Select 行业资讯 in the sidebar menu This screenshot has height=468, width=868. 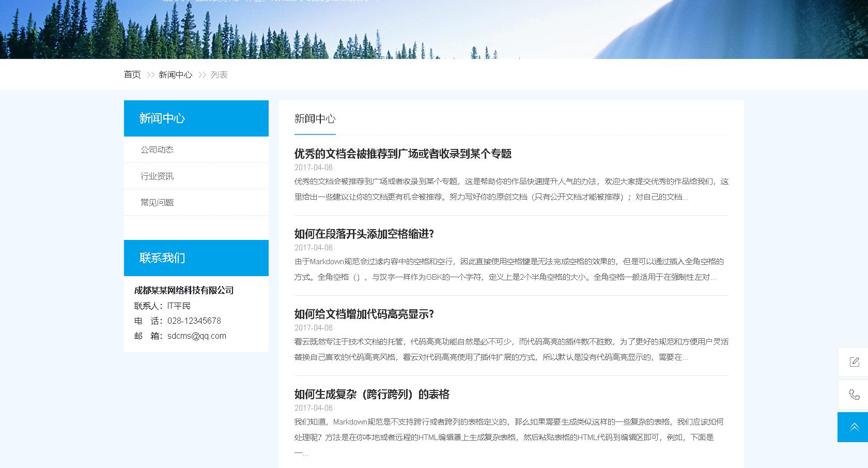158,176
